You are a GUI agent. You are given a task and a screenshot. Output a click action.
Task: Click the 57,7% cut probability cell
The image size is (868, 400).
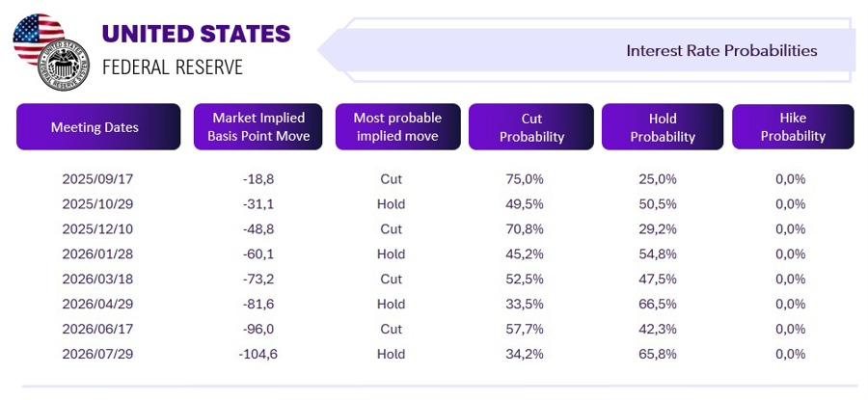(525, 330)
